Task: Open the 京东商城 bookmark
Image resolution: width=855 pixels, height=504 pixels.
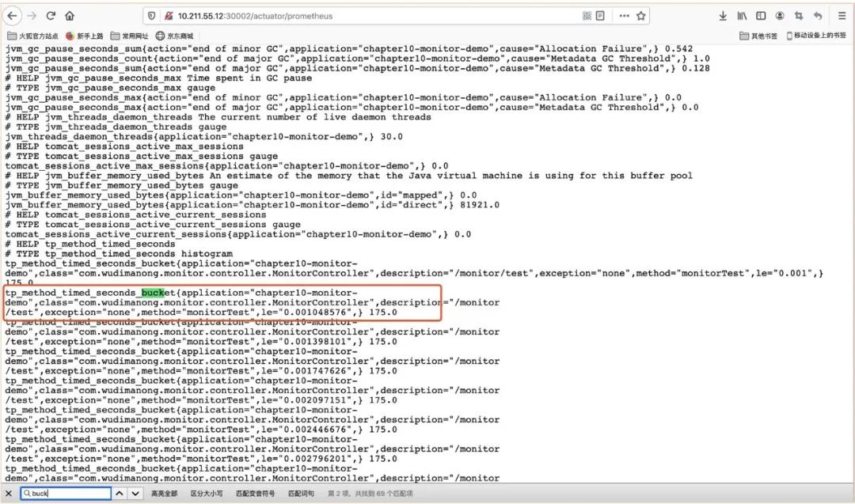Action: click(x=174, y=36)
